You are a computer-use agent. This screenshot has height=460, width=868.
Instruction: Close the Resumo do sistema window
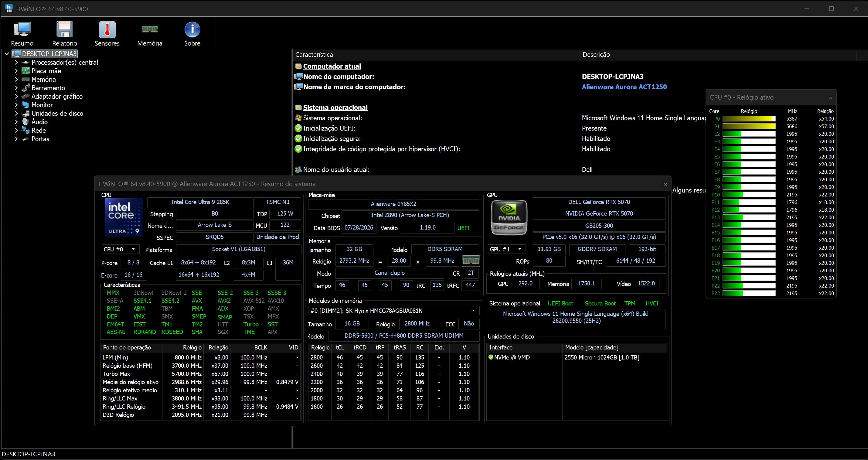pyautogui.click(x=665, y=184)
